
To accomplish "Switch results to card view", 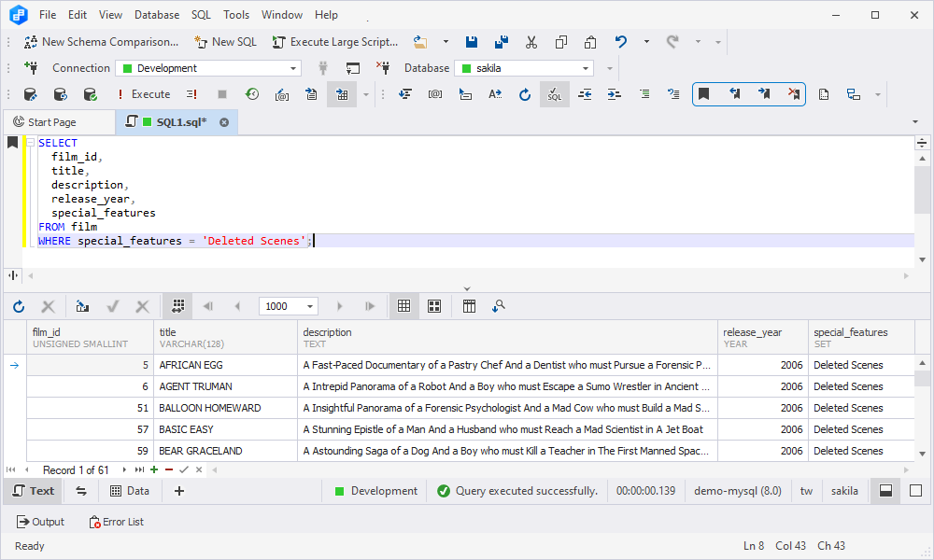I will tap(434, 306).
